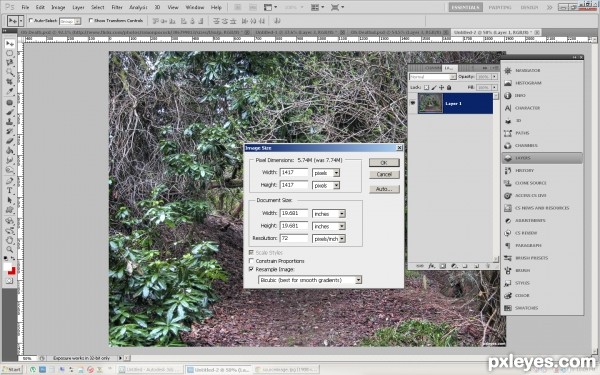Click the Resolution input field
Image resolution: width=600 pixels, height=375 pixels.
(x=294, y=238)
